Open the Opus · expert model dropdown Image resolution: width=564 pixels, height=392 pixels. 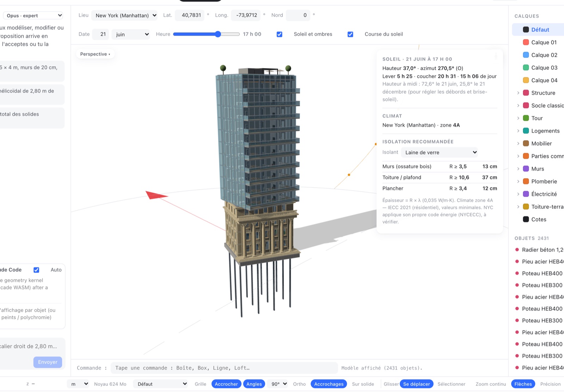pyautogui.click(x=33, y=15)
